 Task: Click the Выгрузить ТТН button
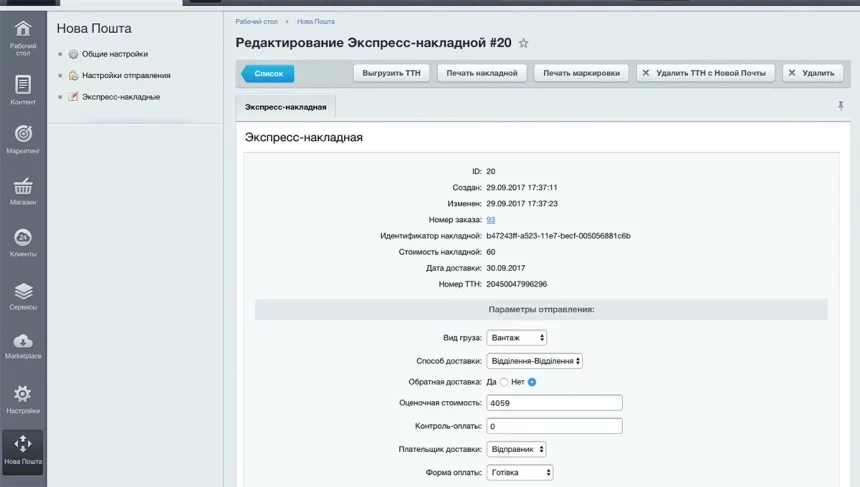(x=391, y=73)
